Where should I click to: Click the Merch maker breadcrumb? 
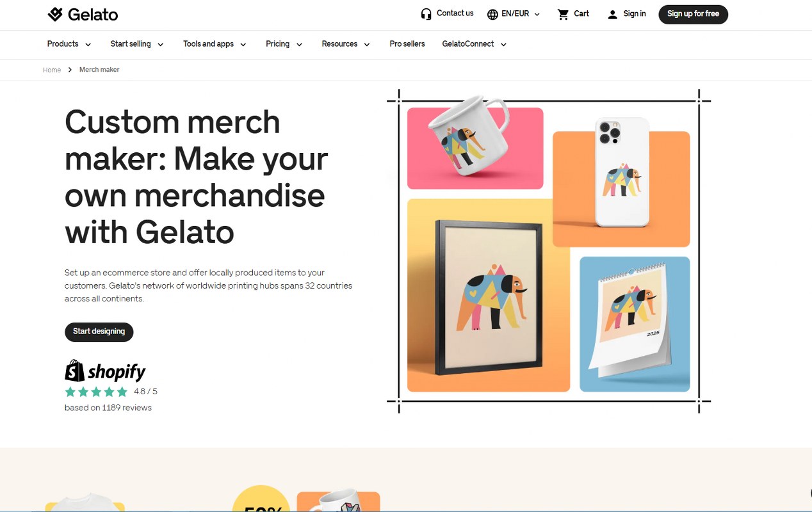click(x=99, y=70)
